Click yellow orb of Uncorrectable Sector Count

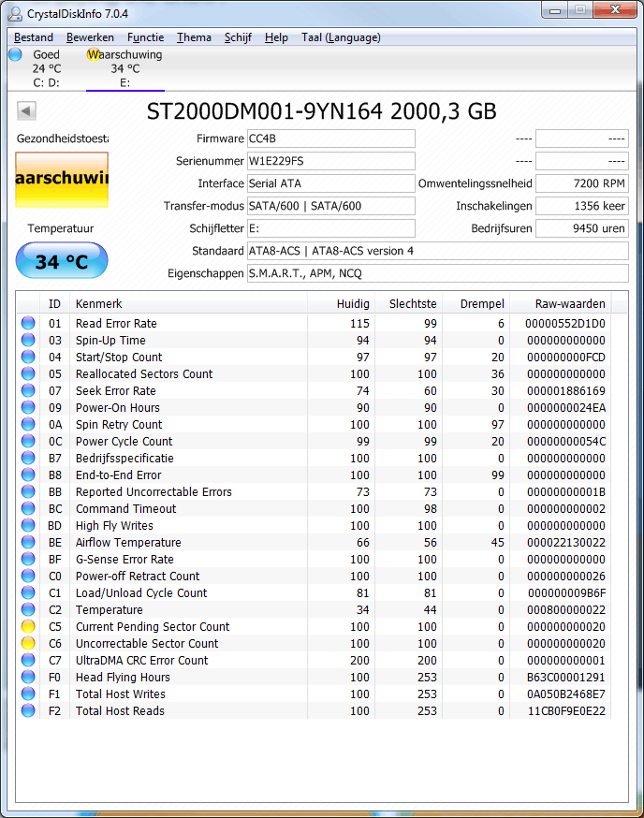point(28,643)
